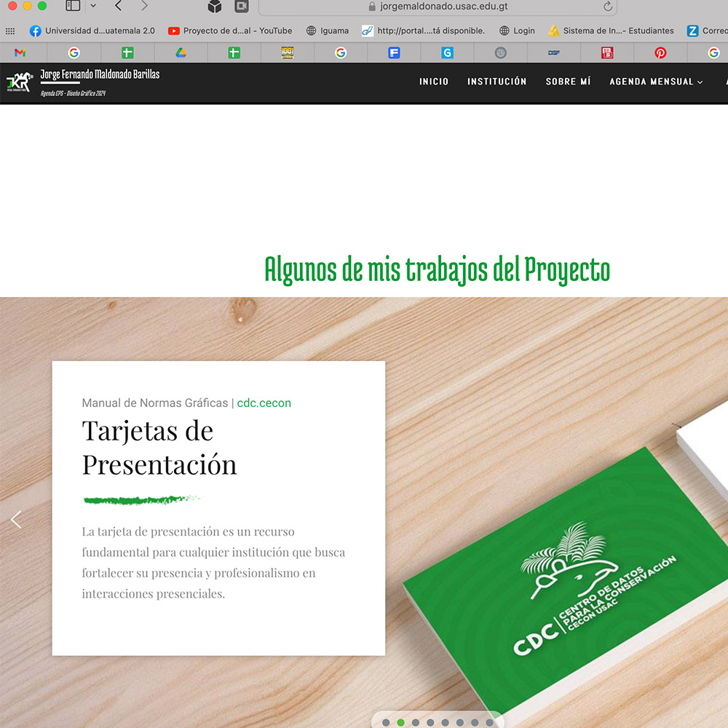
Task: Open the portal 'disponible' bookmark
Action: click(424, 31)
